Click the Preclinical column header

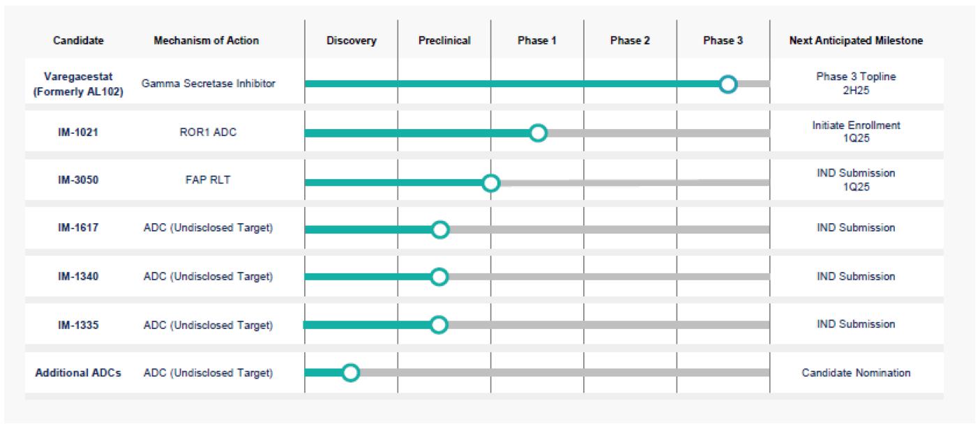(x=444, y=40)
